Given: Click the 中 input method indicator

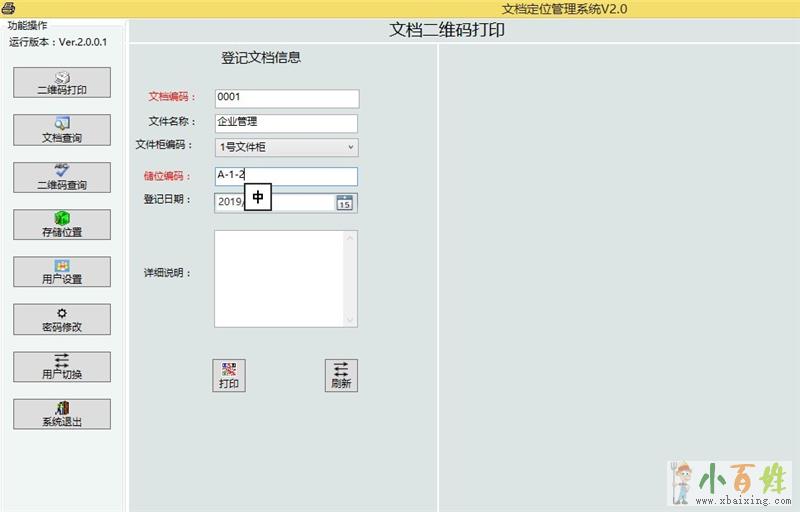Looking at the screenshot, I should tap(258, 198).
